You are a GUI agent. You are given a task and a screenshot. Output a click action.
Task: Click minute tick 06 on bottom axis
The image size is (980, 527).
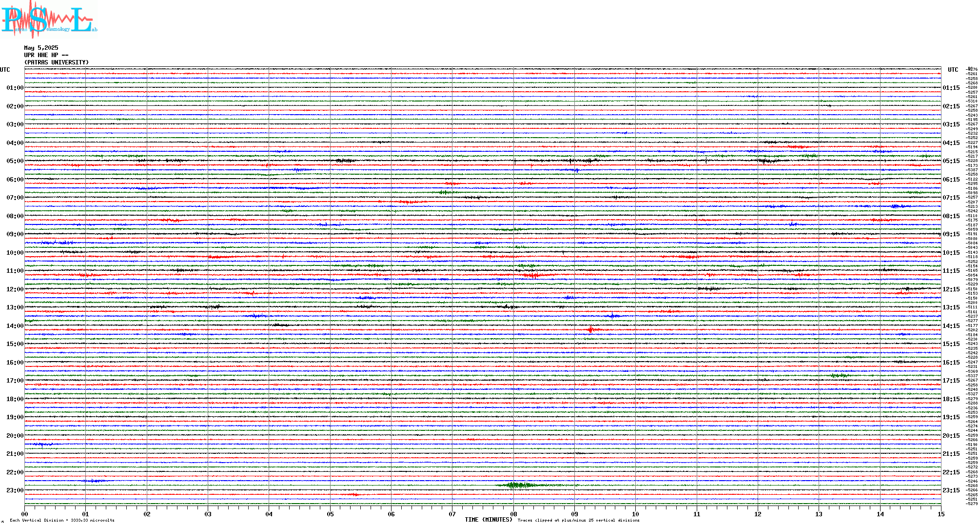pyautogui.click(x=391, y=514)
